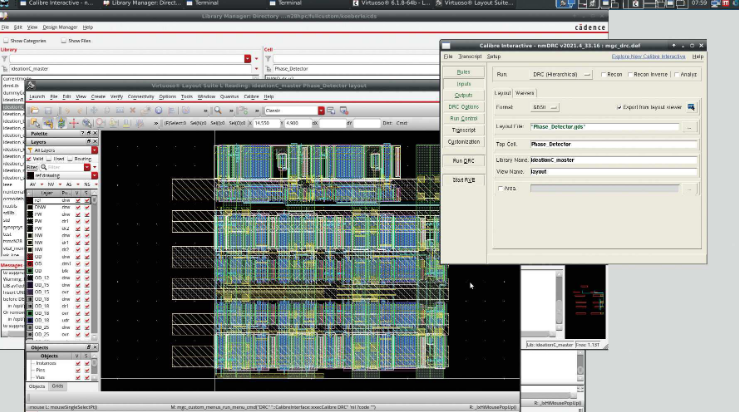Click the workspace icon right of the Classic dropdown
The image size is (739, 412).
pos(331,110)
